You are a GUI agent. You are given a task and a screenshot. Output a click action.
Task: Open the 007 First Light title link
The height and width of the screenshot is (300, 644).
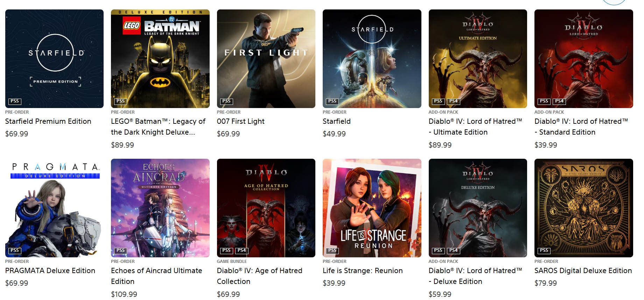click(241, 121)
